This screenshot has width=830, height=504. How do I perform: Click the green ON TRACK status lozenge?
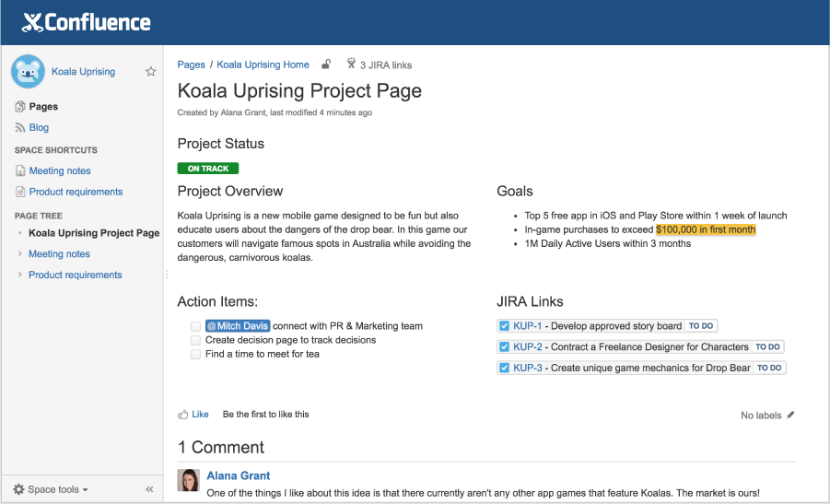[x=208, y=169]
